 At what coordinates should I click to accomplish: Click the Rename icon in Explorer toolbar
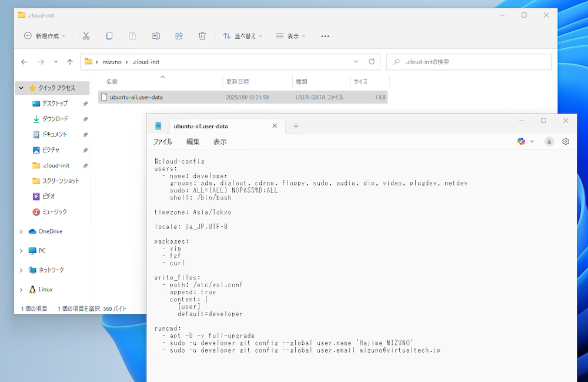pos(156,36)
